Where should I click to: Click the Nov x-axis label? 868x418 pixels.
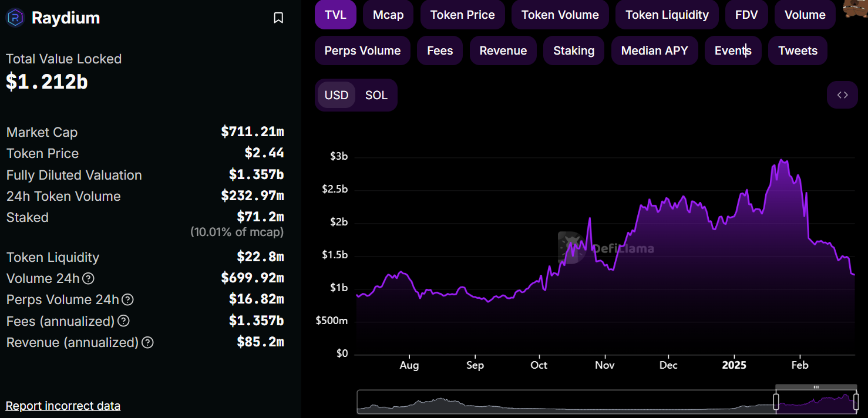coord(604,365)
